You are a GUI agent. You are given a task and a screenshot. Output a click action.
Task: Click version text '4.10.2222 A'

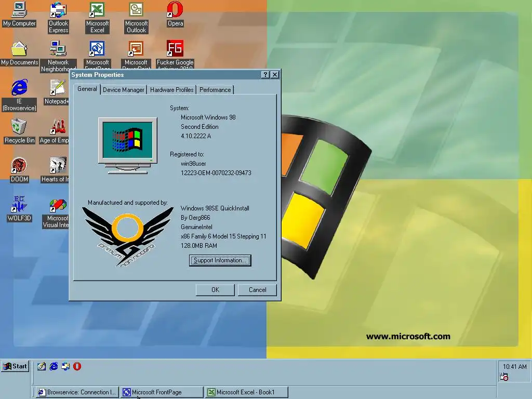(x=196, y=136)
